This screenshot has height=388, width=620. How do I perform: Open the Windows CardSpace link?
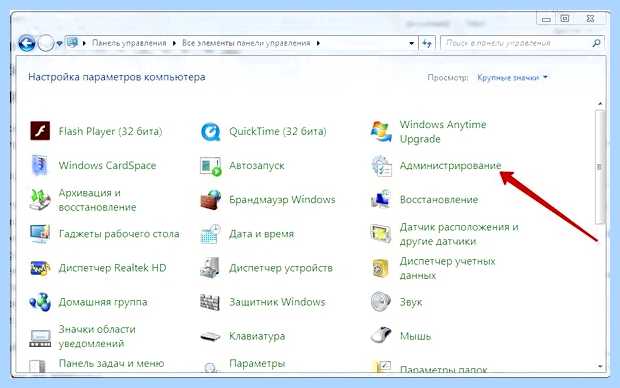pyautogui.click(x=107, y=165)
